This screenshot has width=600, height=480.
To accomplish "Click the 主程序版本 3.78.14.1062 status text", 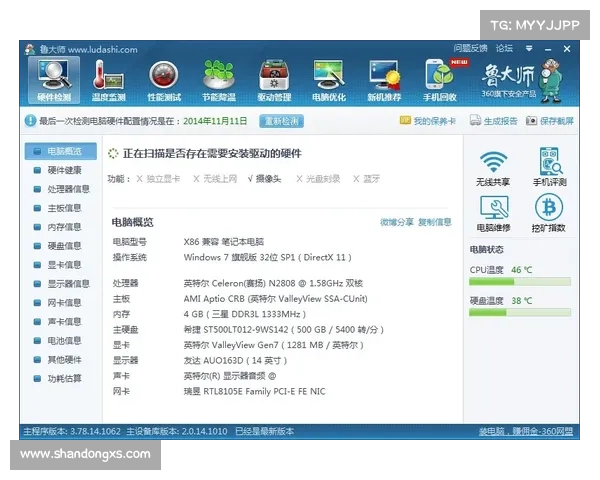I will coord(72,431).
